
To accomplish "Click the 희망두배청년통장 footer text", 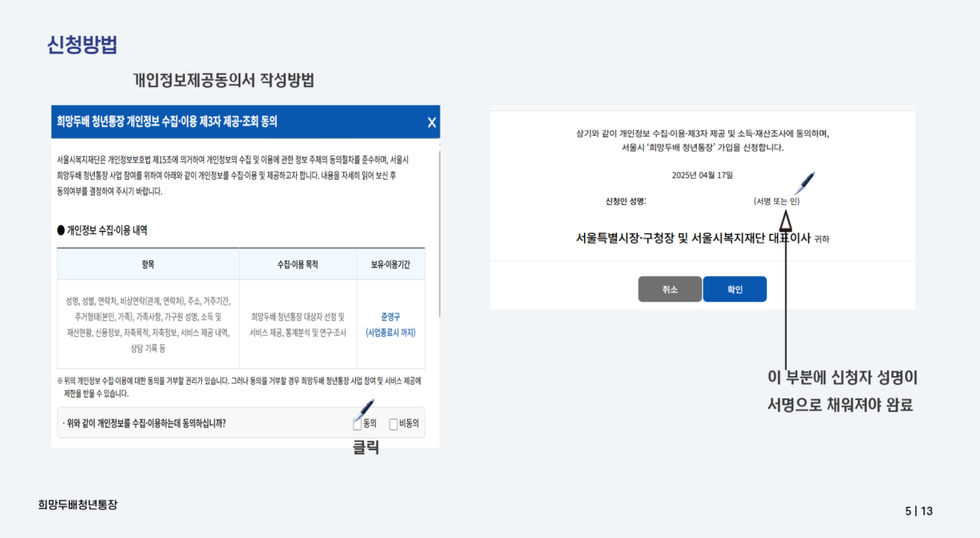I will (77, 504).
